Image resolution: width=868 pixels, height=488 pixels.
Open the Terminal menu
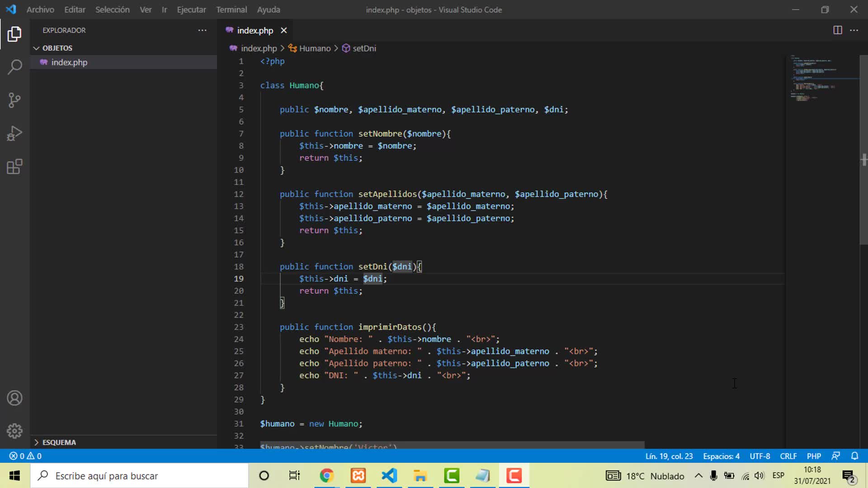[x=231, y=9]
